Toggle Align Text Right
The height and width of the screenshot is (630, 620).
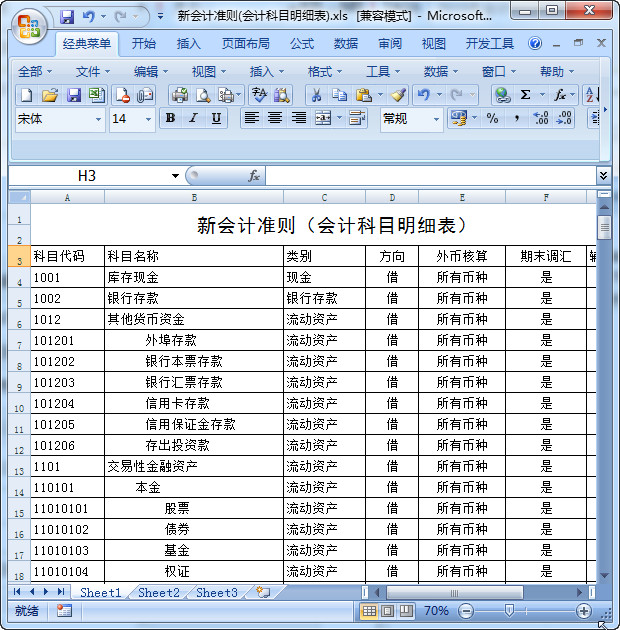pyautogui.click(x=299, y=118)
